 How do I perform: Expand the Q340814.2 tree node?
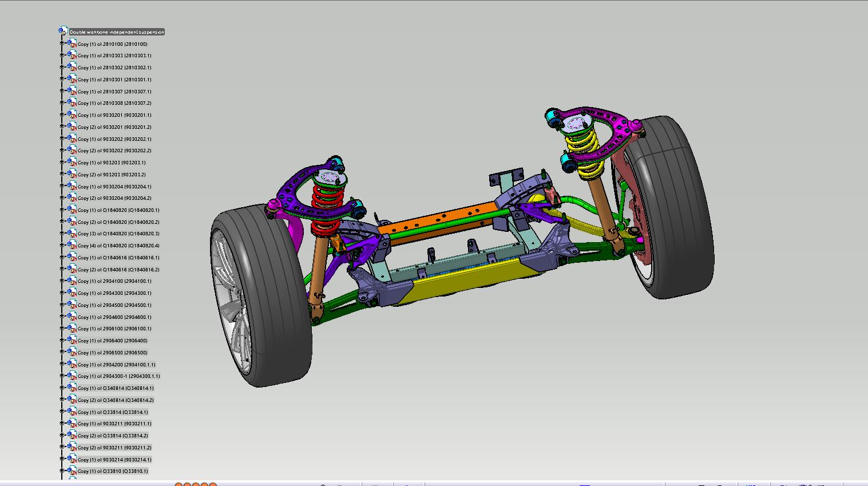pyautogui.click(x=62, y=400)
